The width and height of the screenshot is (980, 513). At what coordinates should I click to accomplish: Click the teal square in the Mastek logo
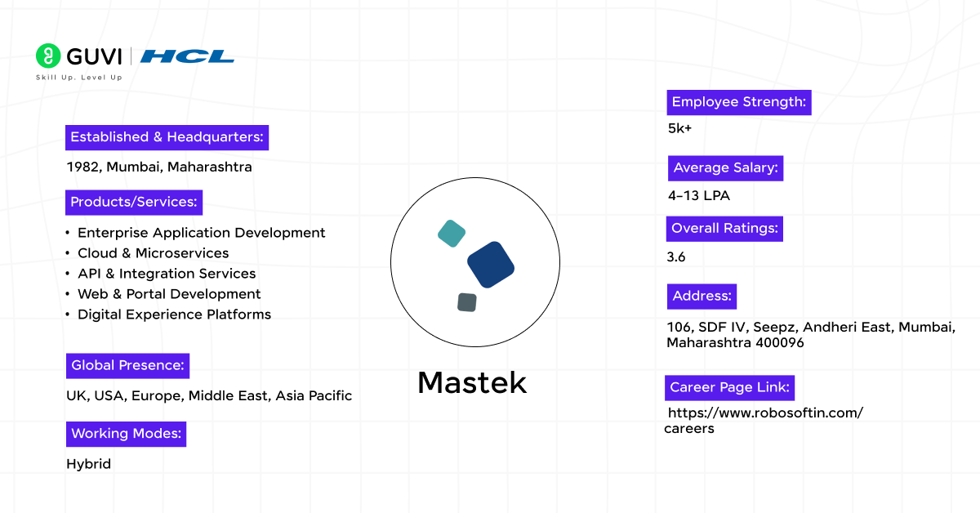click(450, 234)
